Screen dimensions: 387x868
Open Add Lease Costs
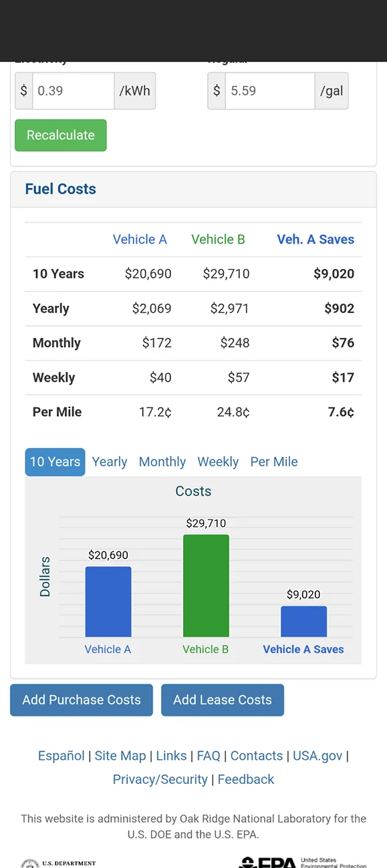pos(222,700)
